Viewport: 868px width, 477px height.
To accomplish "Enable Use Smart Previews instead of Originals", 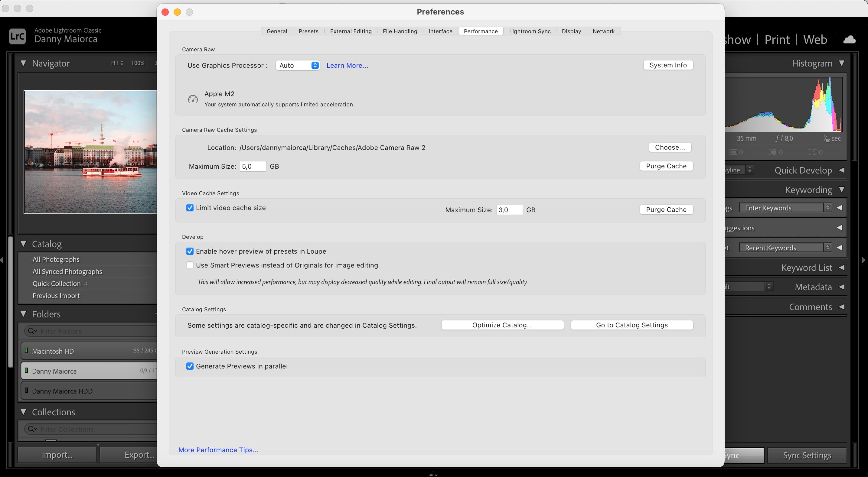I will click(x=190, y=265).
